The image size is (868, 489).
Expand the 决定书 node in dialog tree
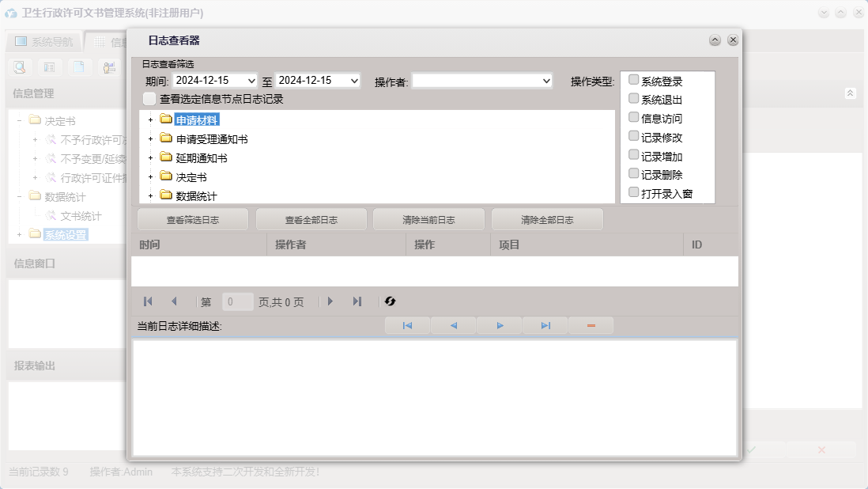pos(150,177)
